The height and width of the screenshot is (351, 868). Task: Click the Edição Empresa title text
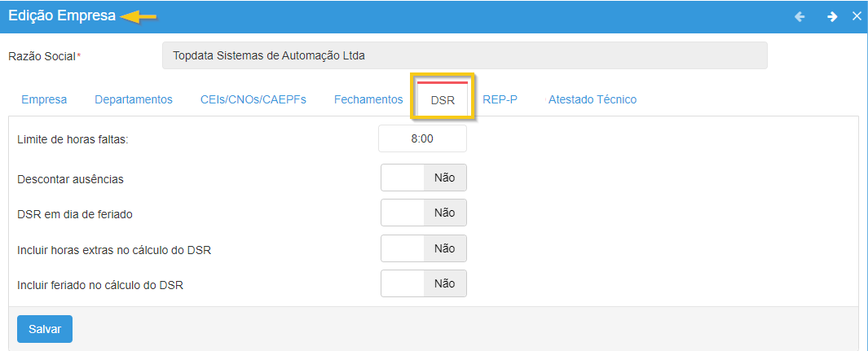coord(62,16)
